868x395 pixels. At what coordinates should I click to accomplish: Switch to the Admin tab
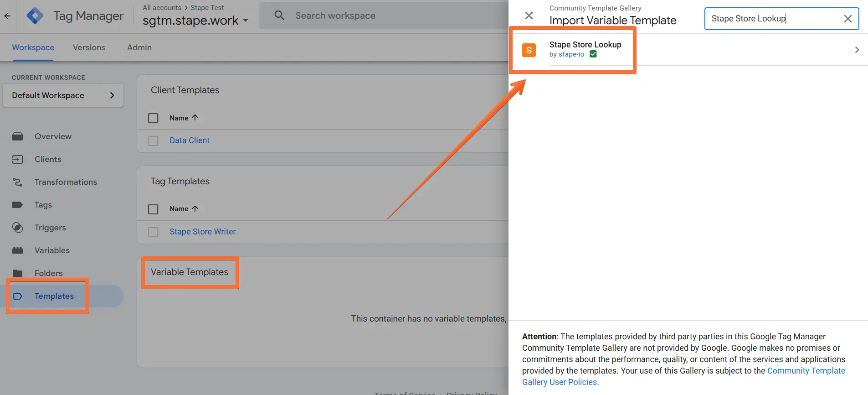click(x=139, y=47)
